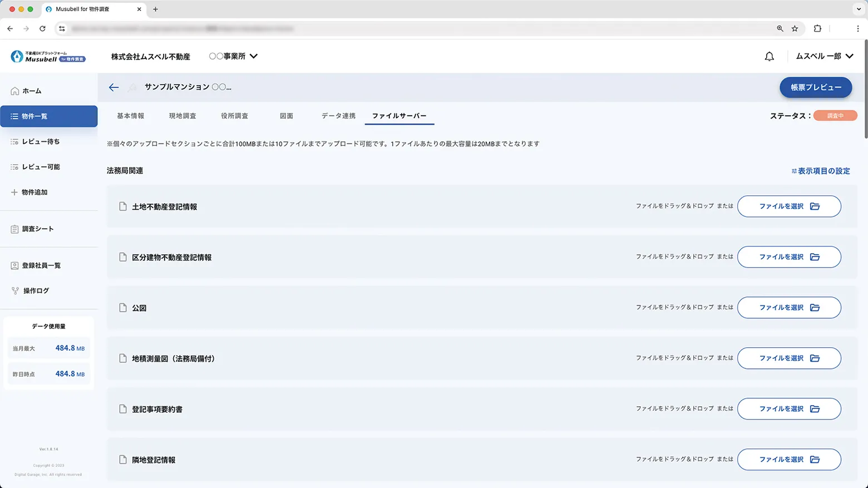Open the ムスベル一郎 account menu
The width and height of the screenshot is (868, 488).
[824, 56]
